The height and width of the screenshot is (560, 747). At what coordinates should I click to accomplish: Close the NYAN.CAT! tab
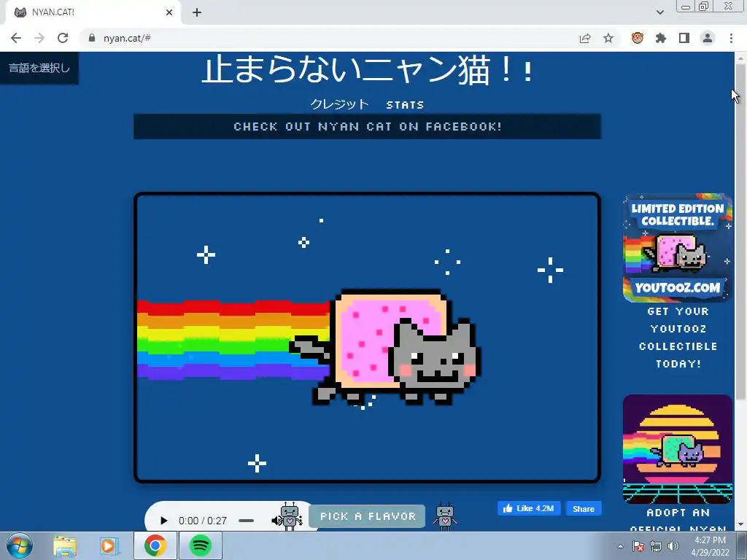click(169, 12)
